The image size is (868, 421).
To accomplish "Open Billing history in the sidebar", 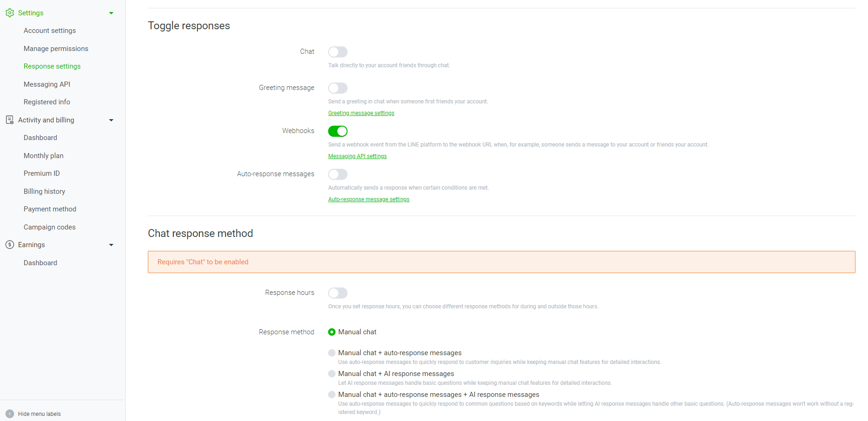I will point(44,191).
